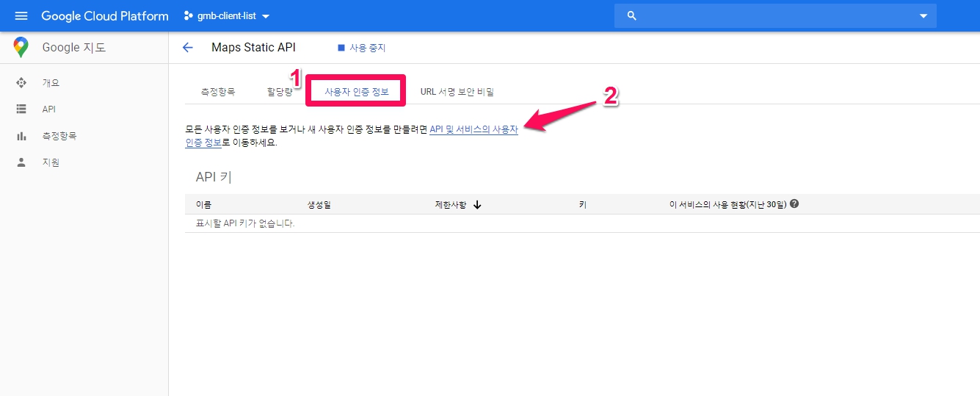Click inside the top search field
980x396 pixels.
771,15
